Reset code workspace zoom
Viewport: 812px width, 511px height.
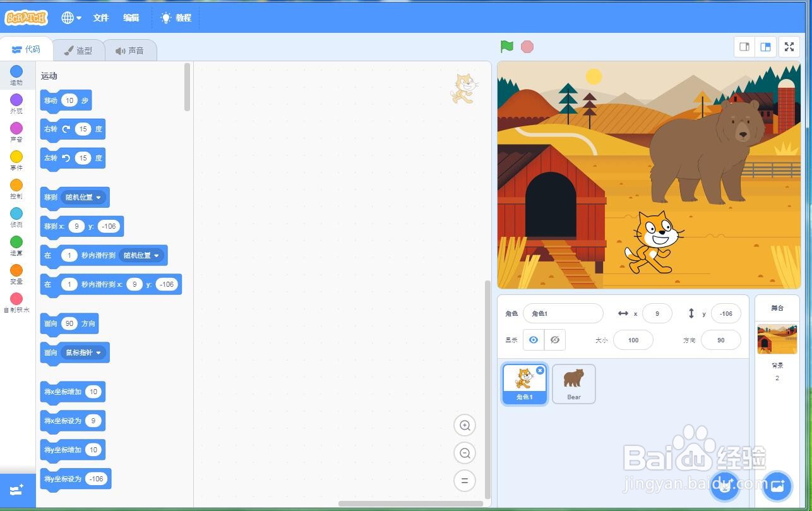point(465,481)
